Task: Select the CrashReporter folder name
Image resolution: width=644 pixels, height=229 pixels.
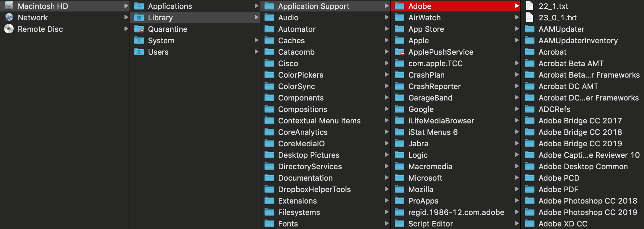Action: click(434, 86)
